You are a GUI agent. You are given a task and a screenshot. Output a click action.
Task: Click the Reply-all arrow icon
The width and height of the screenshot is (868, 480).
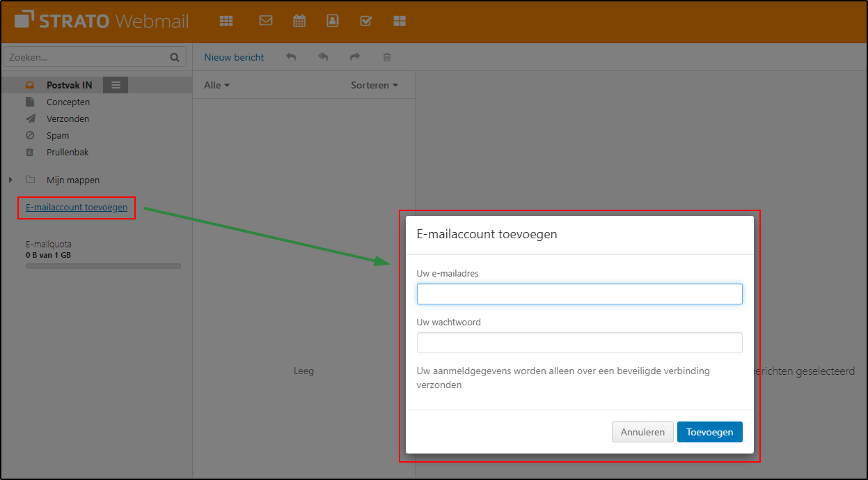coord(323,57)
